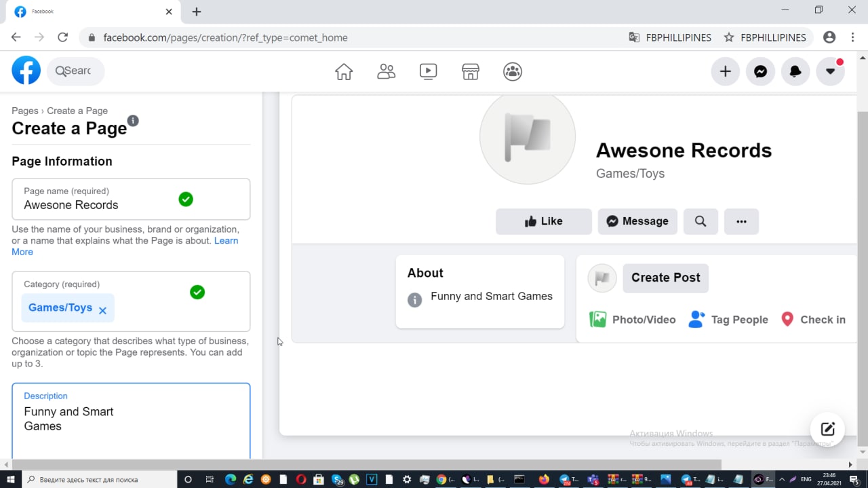Open the Windows Start menu
The image size is (868, 488).
click(x=10, y=479)
